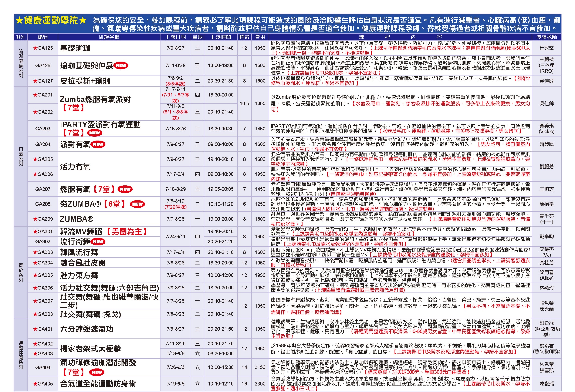Click the time 13:30-15:30 in GA404 row

pos(221,367)
